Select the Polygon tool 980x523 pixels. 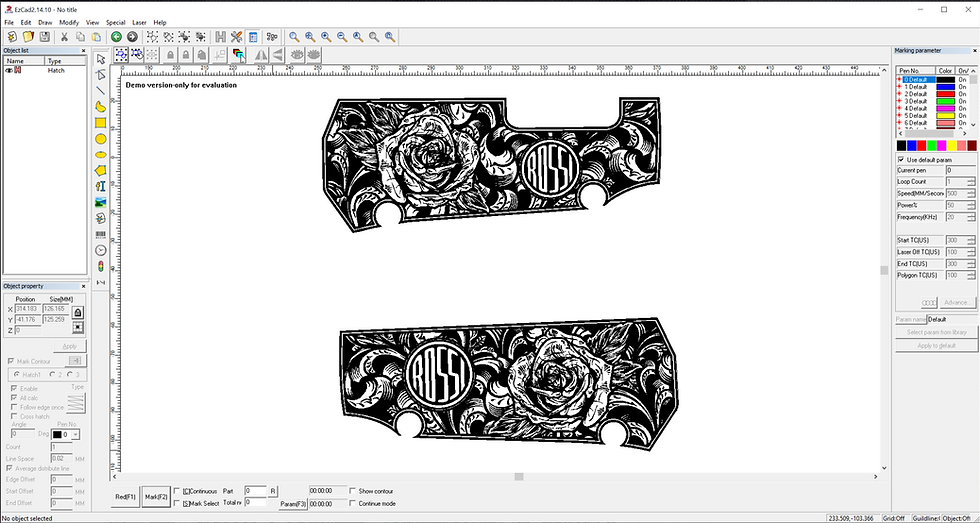(x=101, y=170)
